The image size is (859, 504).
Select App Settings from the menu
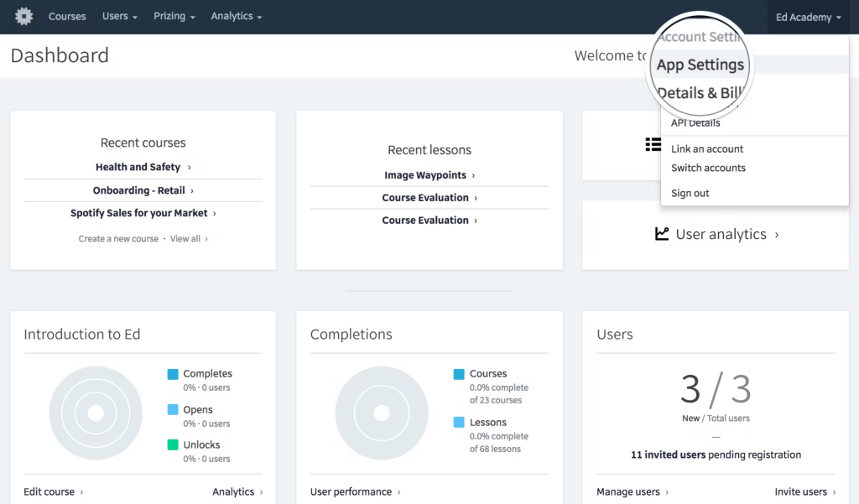[x=700, y=65]
